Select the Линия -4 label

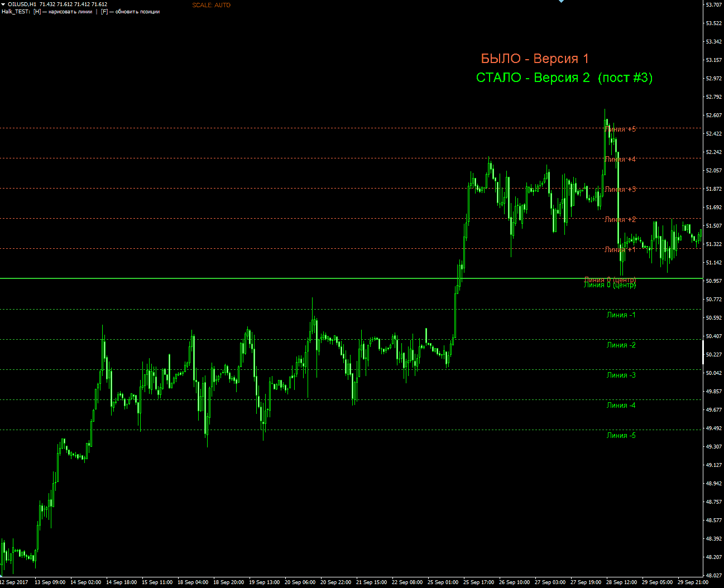point(621,406)
